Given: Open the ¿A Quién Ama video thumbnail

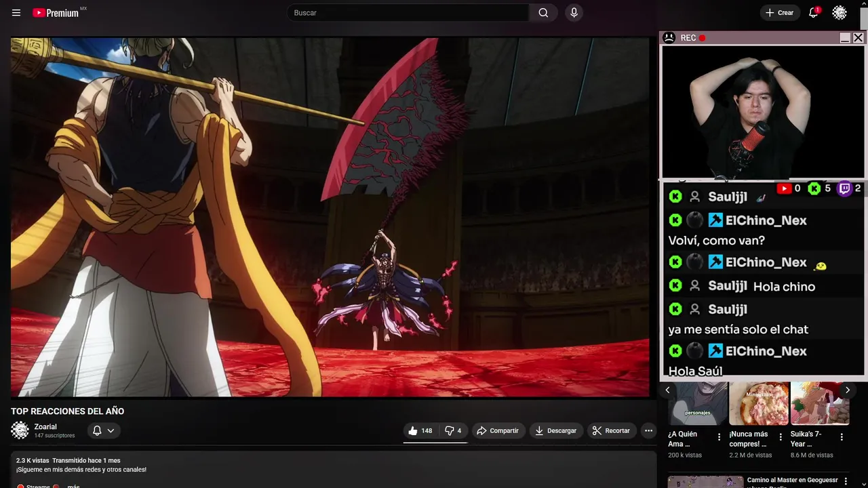Looking at the screenshot, I should pos(697,403).
